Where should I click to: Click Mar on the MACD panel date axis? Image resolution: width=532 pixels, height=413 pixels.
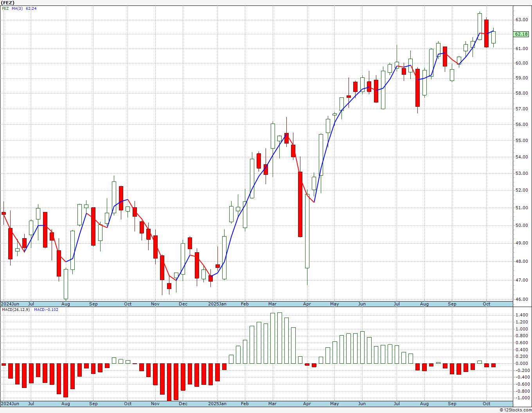coord(272,404)
